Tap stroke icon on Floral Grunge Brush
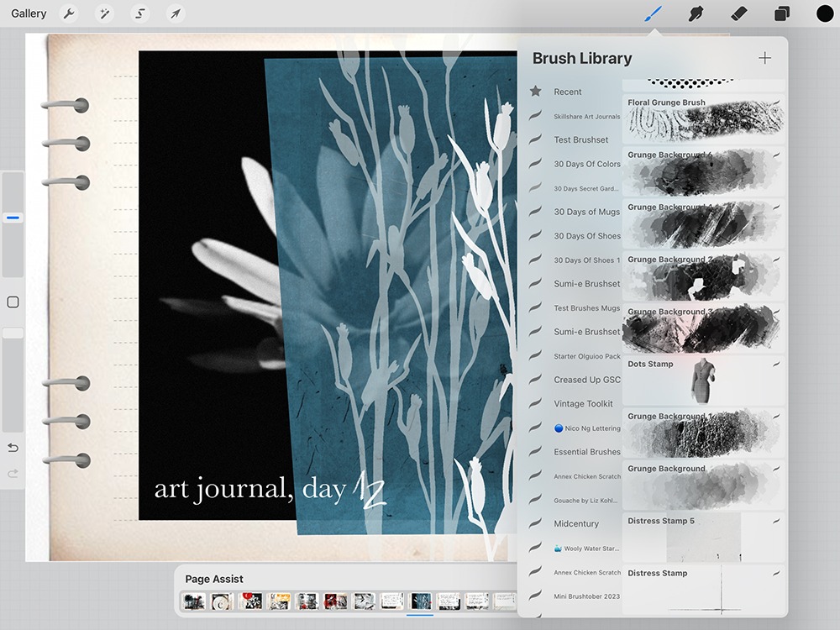This screenshot has height=630, width=840. click(776, 102)
